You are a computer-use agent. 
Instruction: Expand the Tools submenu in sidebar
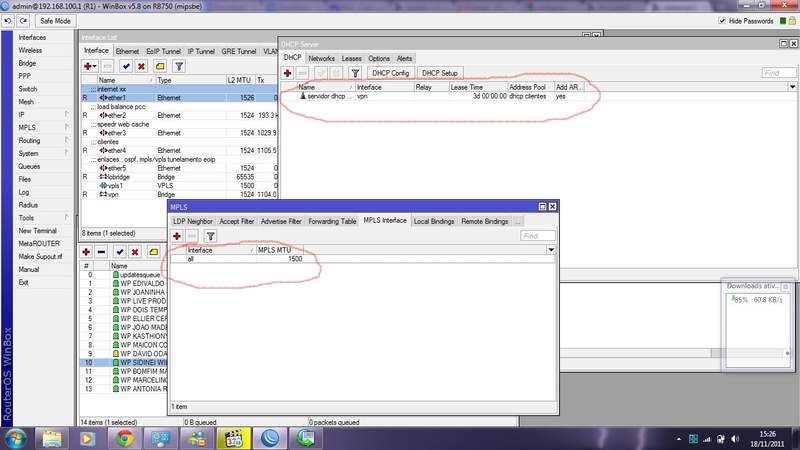point(66,218)
